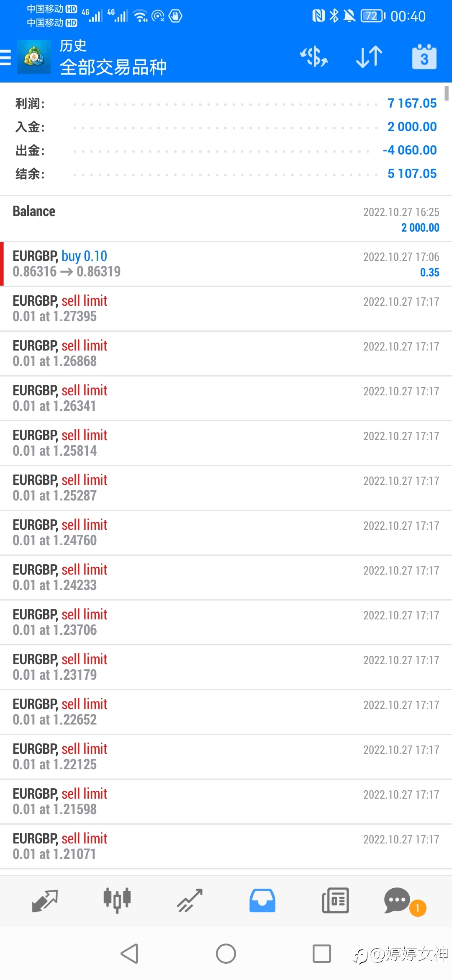Tap the Android home circle button
Image resolution: width=452 pixels, height=980 pixels.
point(226,954)
